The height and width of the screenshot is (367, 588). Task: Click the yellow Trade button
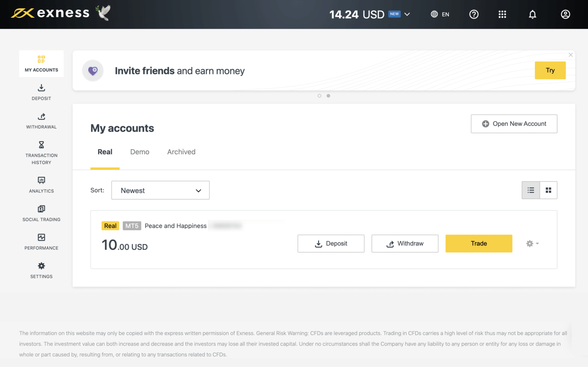pyautogui.click(x=479, y=244)
